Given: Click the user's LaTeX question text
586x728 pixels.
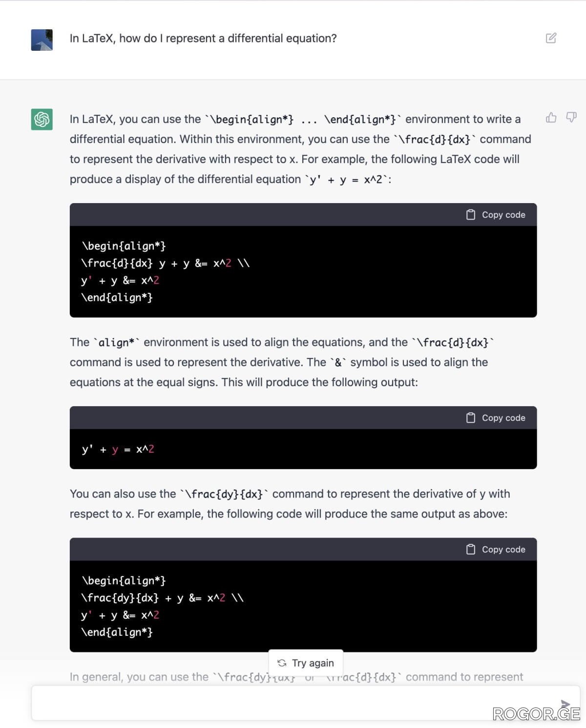Looking at the screenshot, I should click(203, 38).
